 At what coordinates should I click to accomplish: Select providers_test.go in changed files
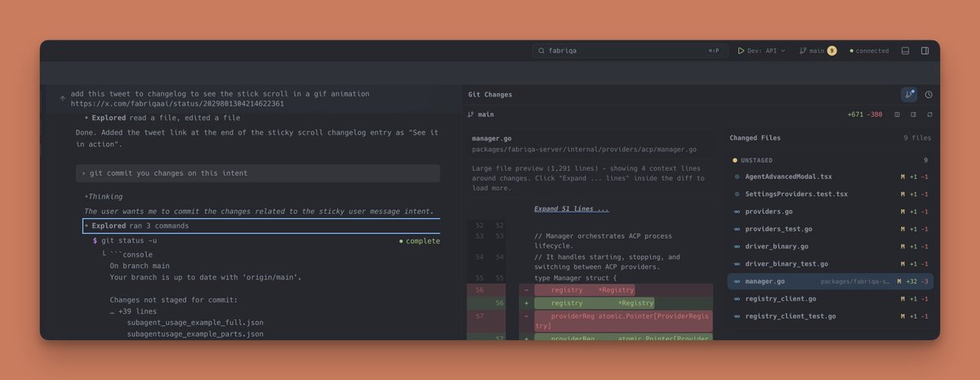click(x=830, y=229)
